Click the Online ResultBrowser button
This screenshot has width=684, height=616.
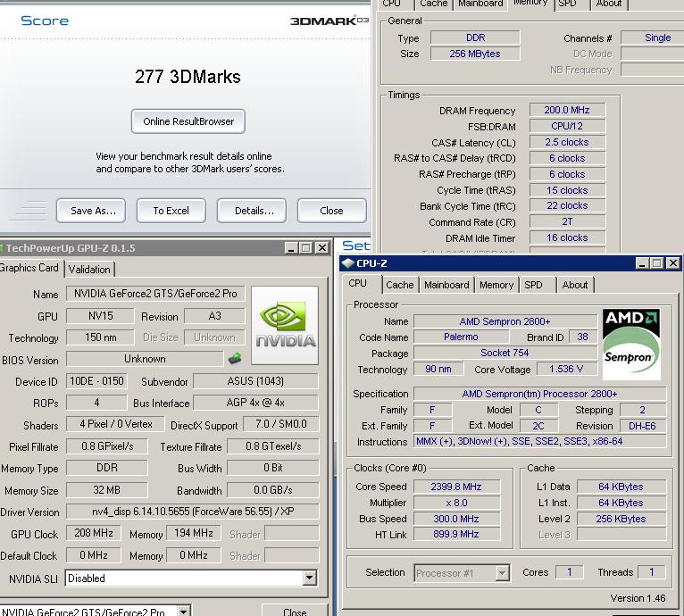point(188,121)
